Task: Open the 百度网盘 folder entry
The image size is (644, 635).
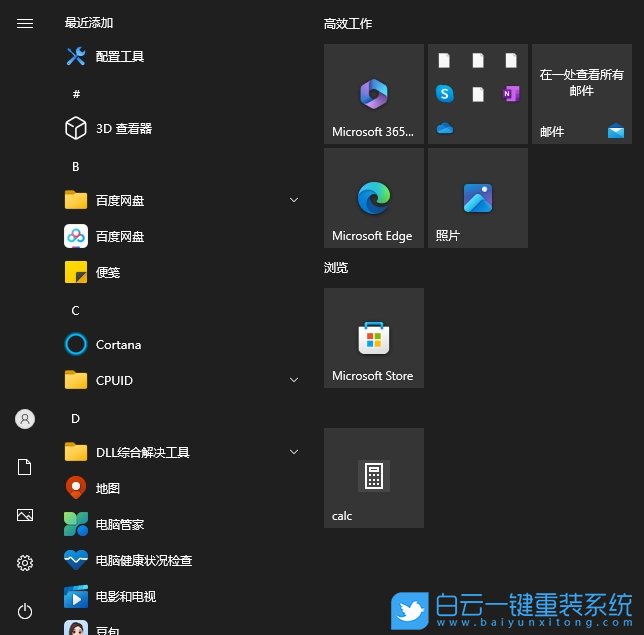Action: click(182, 200)
